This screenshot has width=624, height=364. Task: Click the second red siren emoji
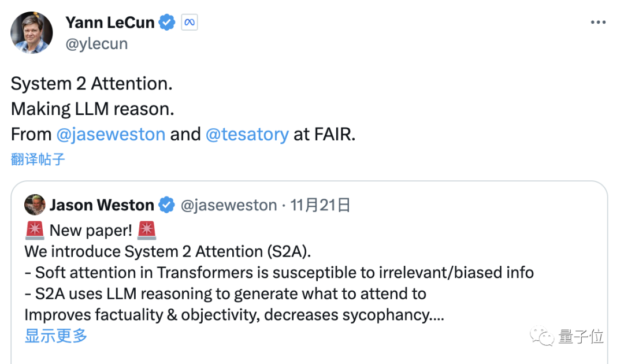click(146, 231)
